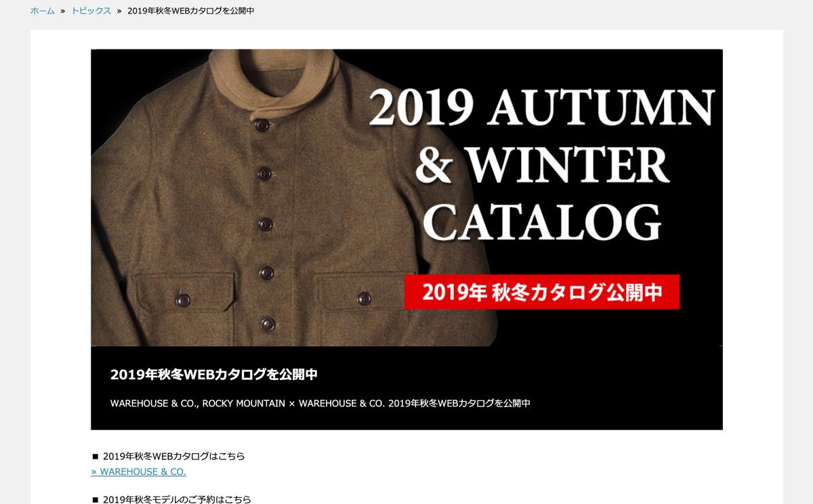The width and height of the screenshot is (813, 504).
Task: Click the ■ bullet before WEBカタログはこちら
Action: click(95, 457)
